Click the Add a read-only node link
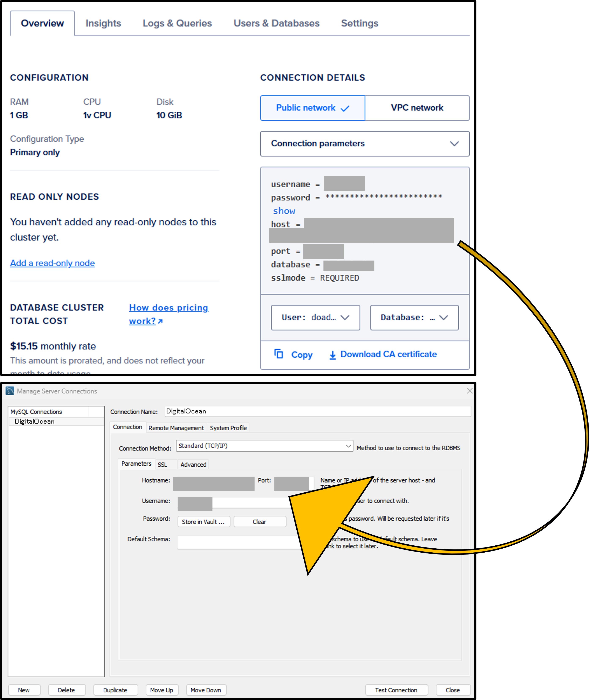The height and width of the screenshot is (700, 615). pyautogui.click(x=52, y=263)
